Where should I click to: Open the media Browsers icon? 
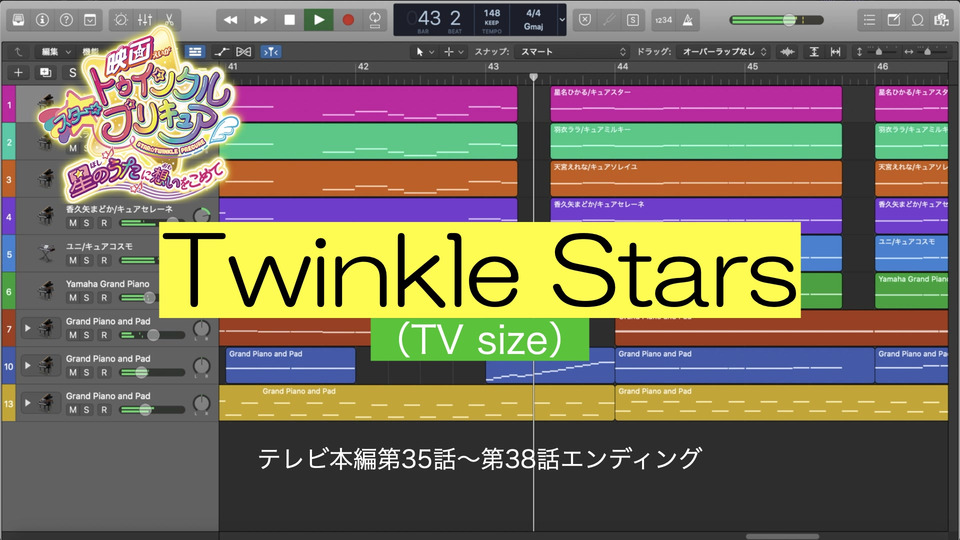[941, 20]
